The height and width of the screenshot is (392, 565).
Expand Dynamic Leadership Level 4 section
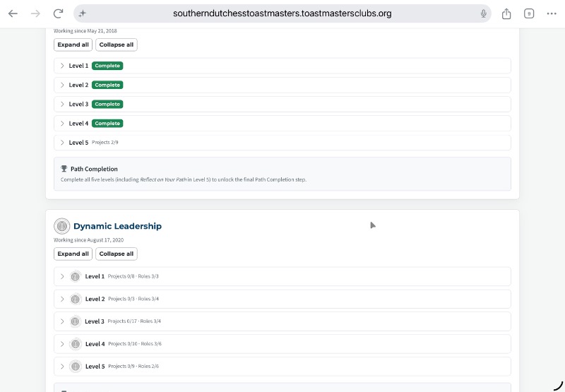[x=282, y=344]
